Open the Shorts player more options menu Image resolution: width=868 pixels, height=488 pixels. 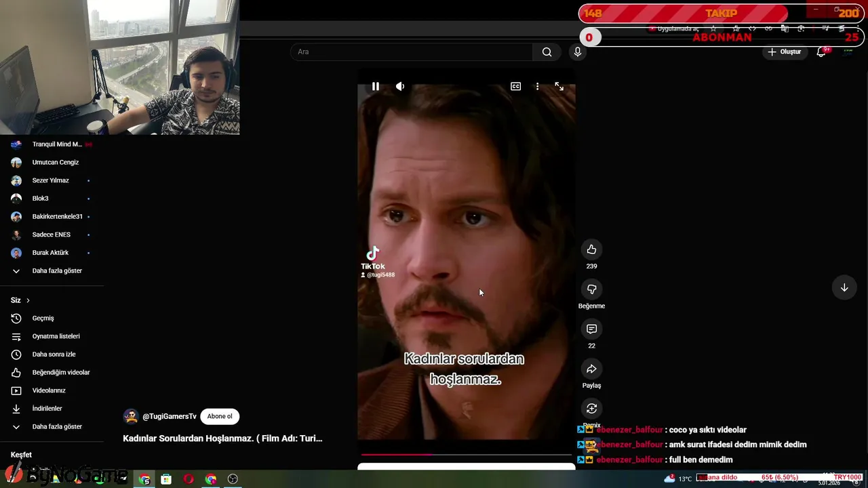pyautogui.click(x=537, y=86)
